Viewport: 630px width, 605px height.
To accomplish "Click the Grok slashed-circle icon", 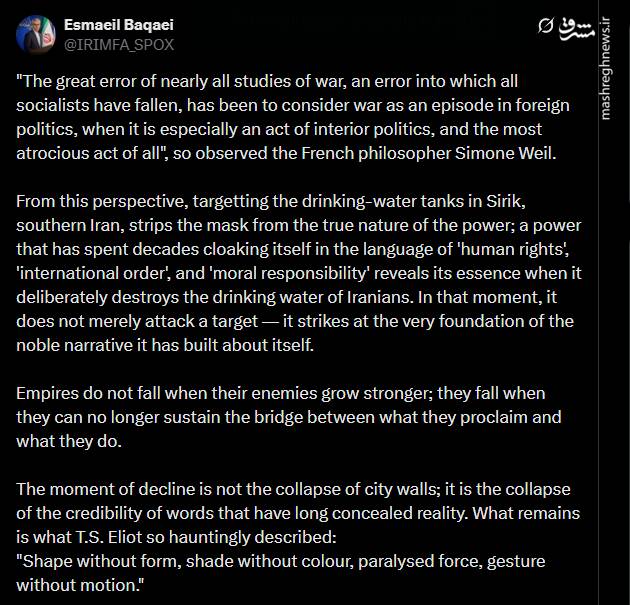I will (x=546, y=26).
